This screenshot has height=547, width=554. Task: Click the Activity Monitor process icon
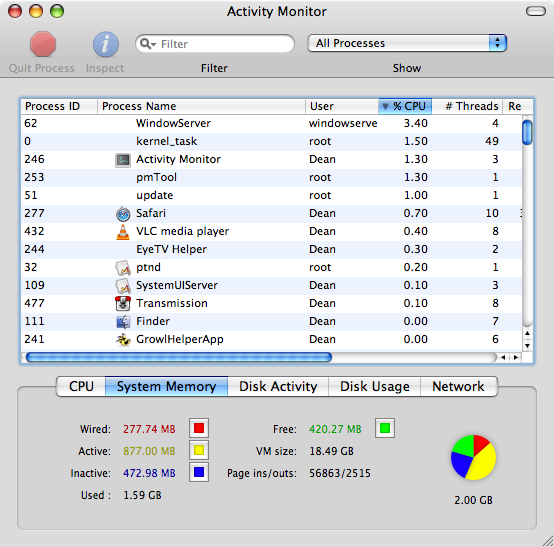[x=123, y=160]
